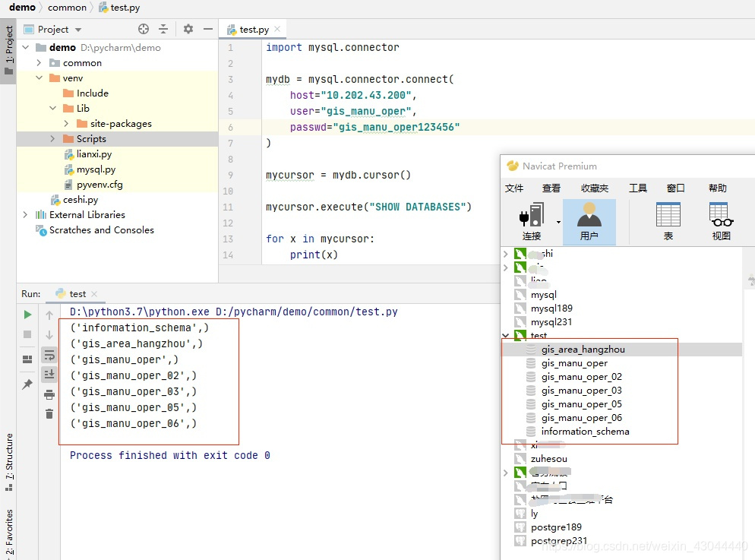The height and width of the screenshot is (560, 755).
Task: Click the test.py path link in console
Action: 307,312
